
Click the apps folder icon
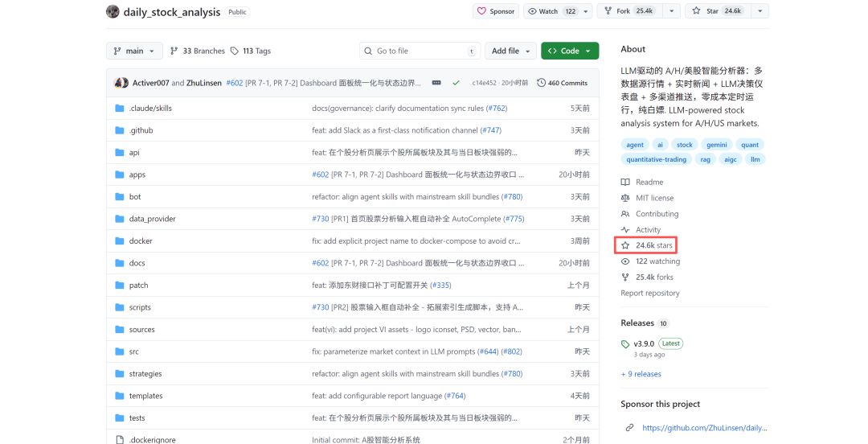click(120, 175)
